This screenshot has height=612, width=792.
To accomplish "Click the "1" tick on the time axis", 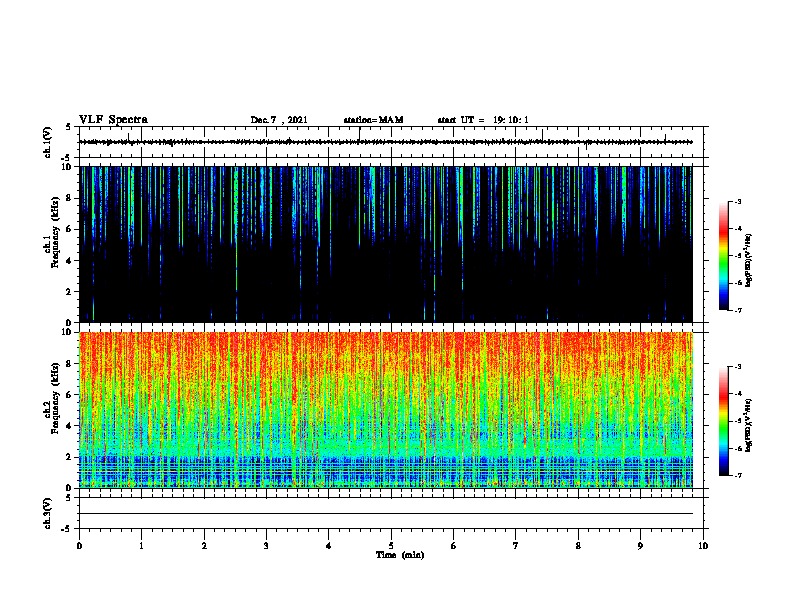I will 141,546.
